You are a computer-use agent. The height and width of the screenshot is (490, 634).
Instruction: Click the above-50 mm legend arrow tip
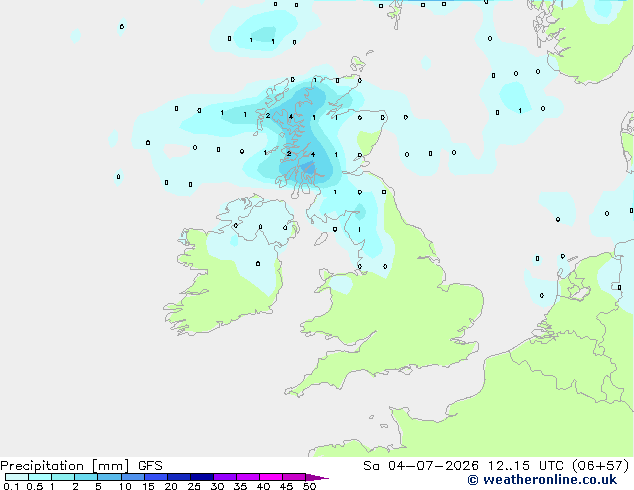317,477
